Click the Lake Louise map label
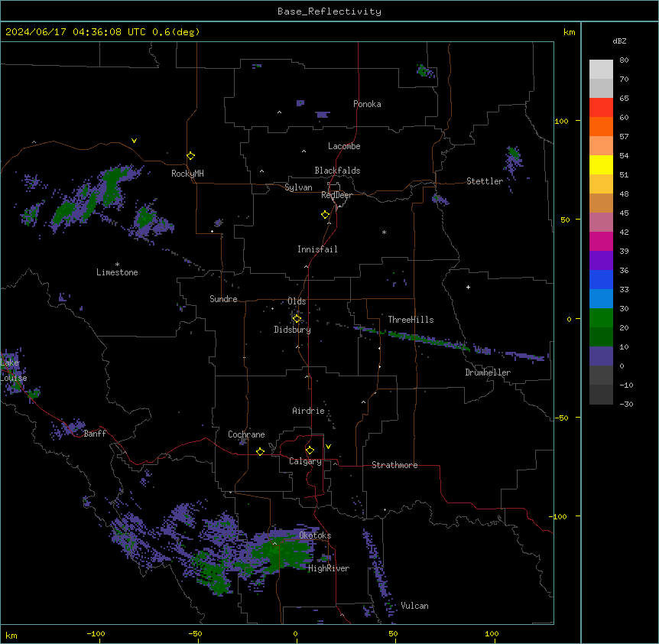Image resolution: width=659 pixels, height=644 pixels. [x=12, y=370]
